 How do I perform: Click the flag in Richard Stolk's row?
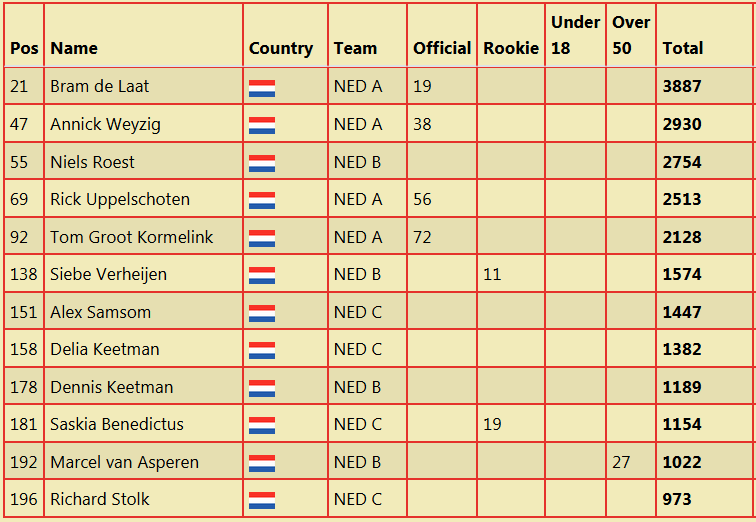[262, 500]
